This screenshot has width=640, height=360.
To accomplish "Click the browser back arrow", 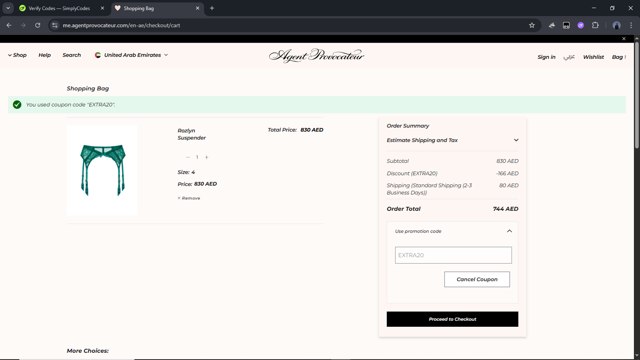I will pyautogui.click(x=9, y=25).
